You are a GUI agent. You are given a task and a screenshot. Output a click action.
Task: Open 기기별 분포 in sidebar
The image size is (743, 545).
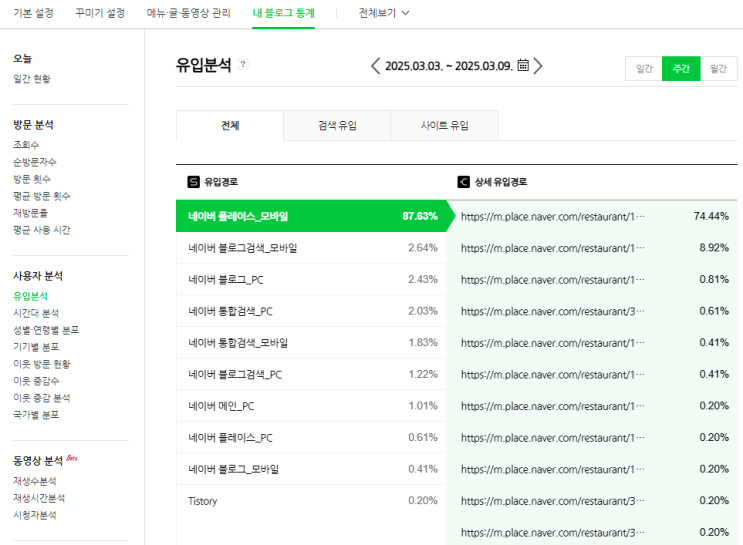tap(36, 347)
